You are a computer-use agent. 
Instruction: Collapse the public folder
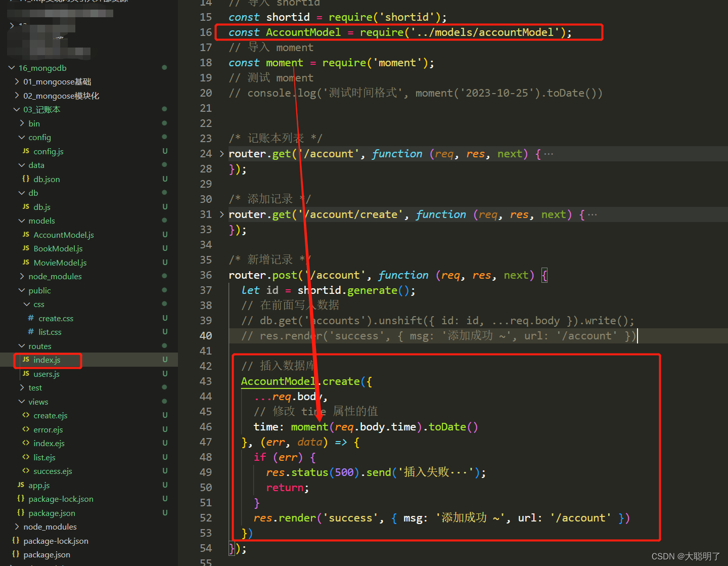tap(22, 290)
